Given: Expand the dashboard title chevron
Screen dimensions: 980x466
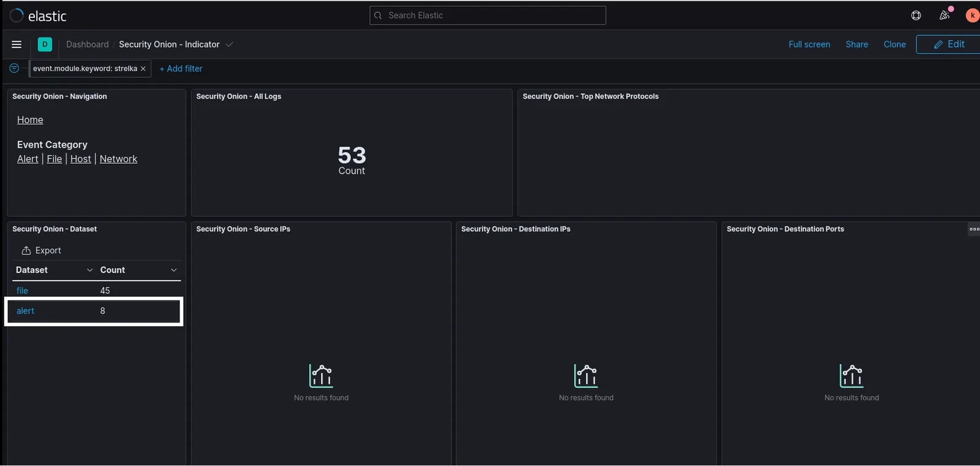Looking at the screenshot, I should pyautogui.click(x=230, y=44).
